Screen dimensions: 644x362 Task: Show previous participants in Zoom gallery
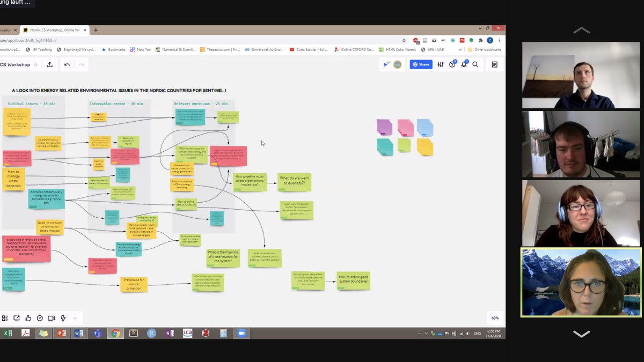pos(581,30)
